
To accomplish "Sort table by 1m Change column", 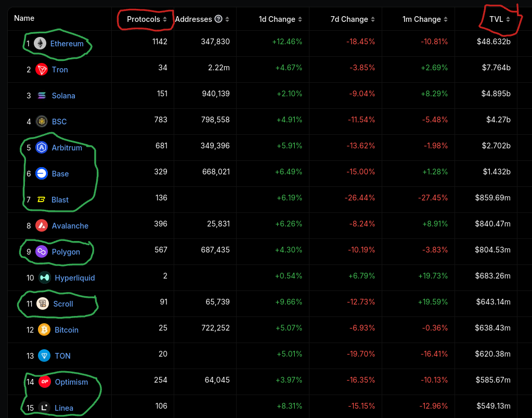I will 425,19.
